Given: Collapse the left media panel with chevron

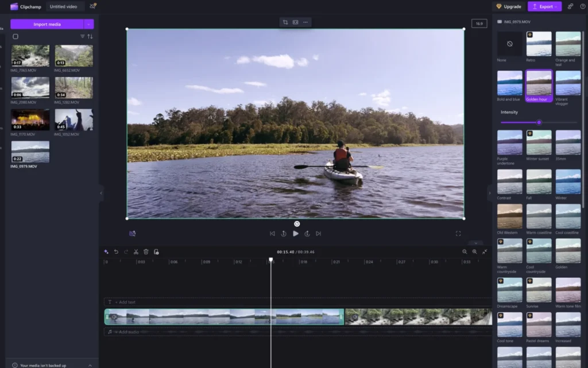Looking at the screenshot, I should (102, 193).
